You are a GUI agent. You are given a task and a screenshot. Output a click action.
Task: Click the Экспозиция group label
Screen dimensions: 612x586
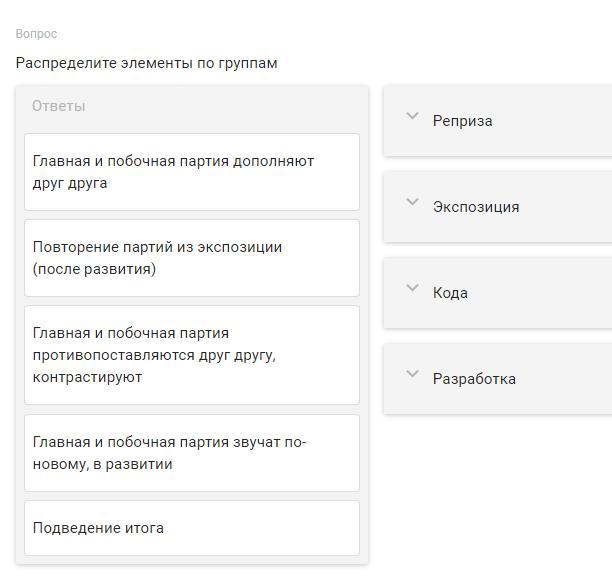point(476,207)
